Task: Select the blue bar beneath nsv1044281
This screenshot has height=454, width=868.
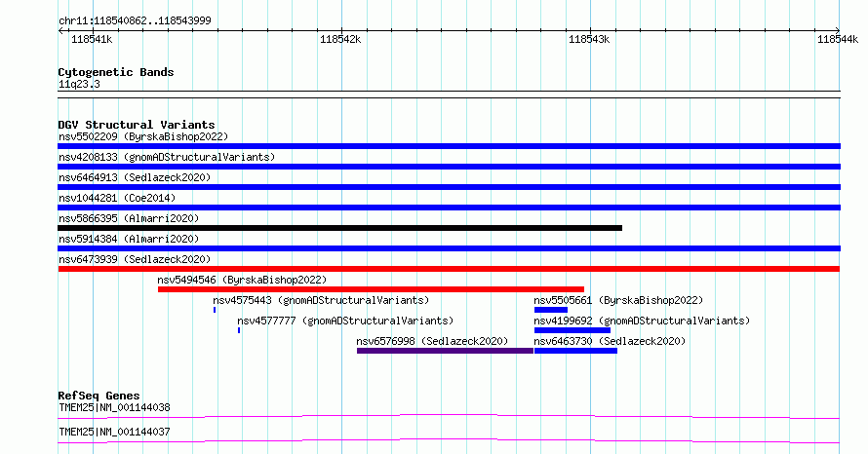Action: pyautogui.click(x=449, y=208)
